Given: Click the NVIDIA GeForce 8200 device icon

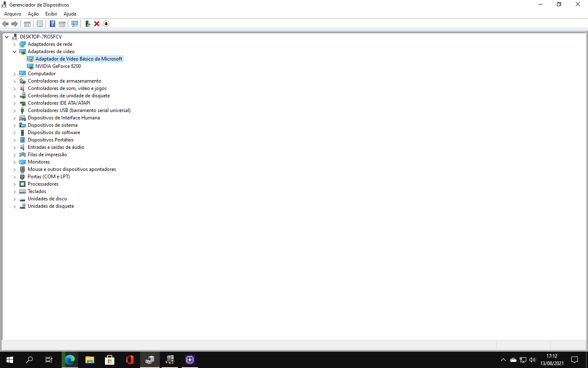Looking at the screenshot, I should pyautogui.click(x=30, y=66).
